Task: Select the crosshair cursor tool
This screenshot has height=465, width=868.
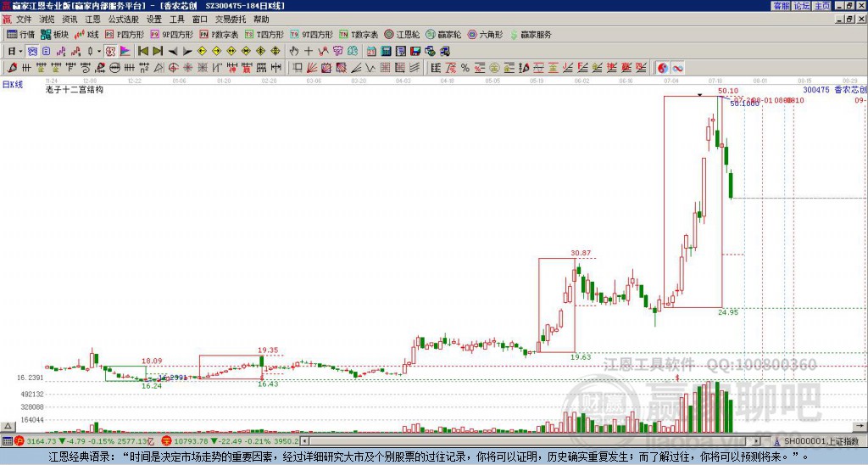Action: click(309, 52)
